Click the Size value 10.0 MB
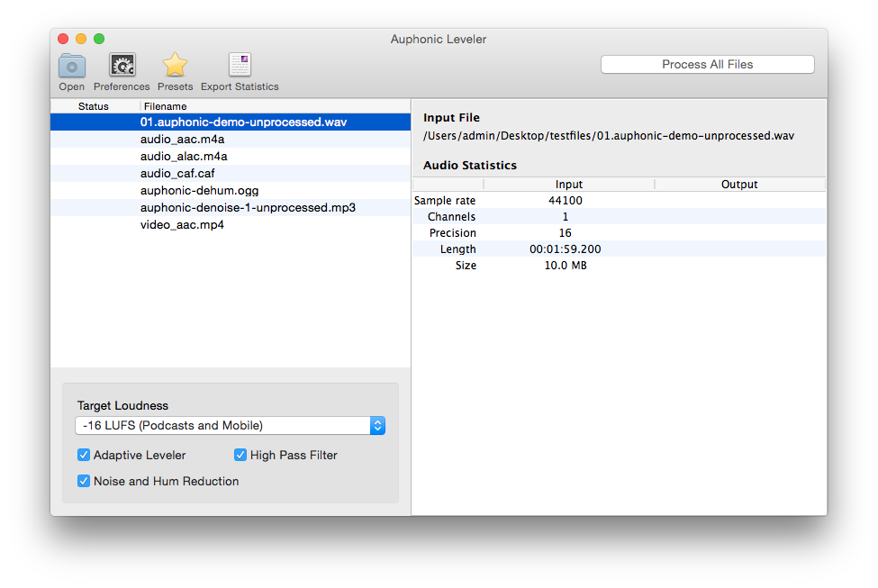Viewport: 878px width, 588px height. 566,266
